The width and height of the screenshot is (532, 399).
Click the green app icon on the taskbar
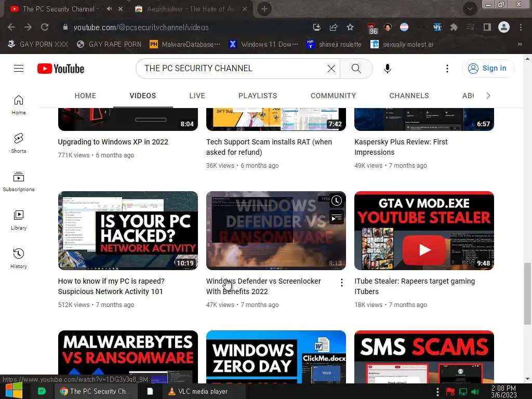point(42,391)
